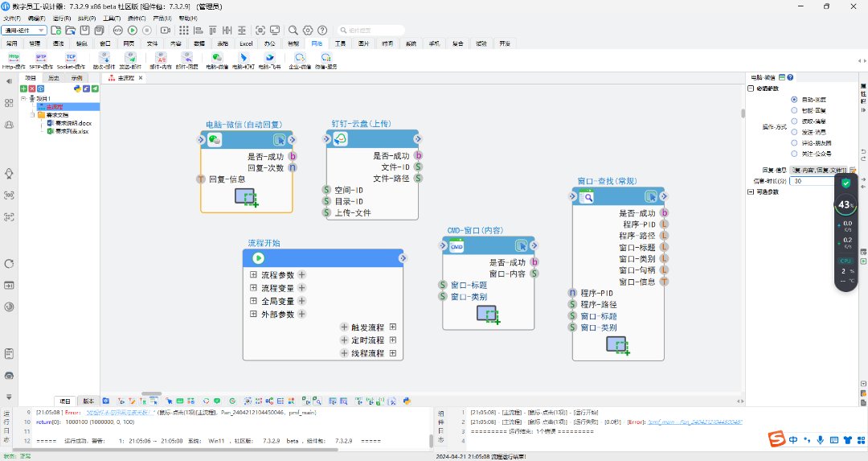The image size is (868, 461).
Task: Collapse the 必填参数 section
Action: pos(751,88)
